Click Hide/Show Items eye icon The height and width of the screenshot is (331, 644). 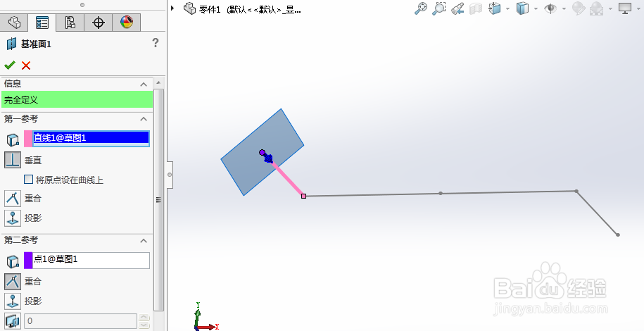pyautogui.click(x=550, y=8)
